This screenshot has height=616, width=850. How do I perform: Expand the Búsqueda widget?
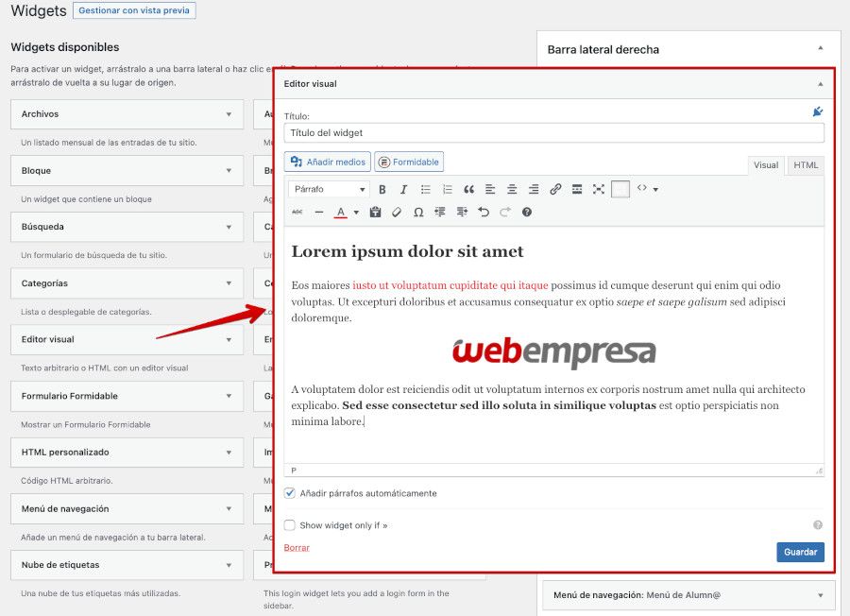pos(229,227)
